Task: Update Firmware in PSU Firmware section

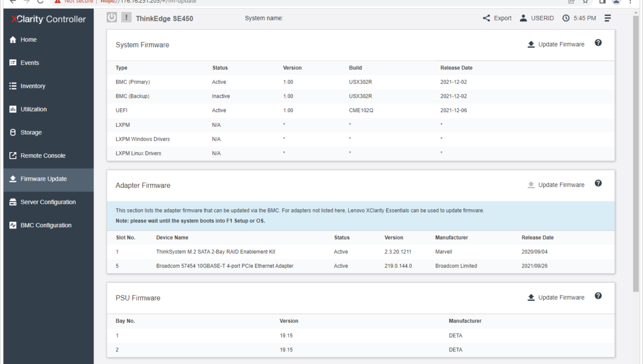Action: (x=556, y=297)
